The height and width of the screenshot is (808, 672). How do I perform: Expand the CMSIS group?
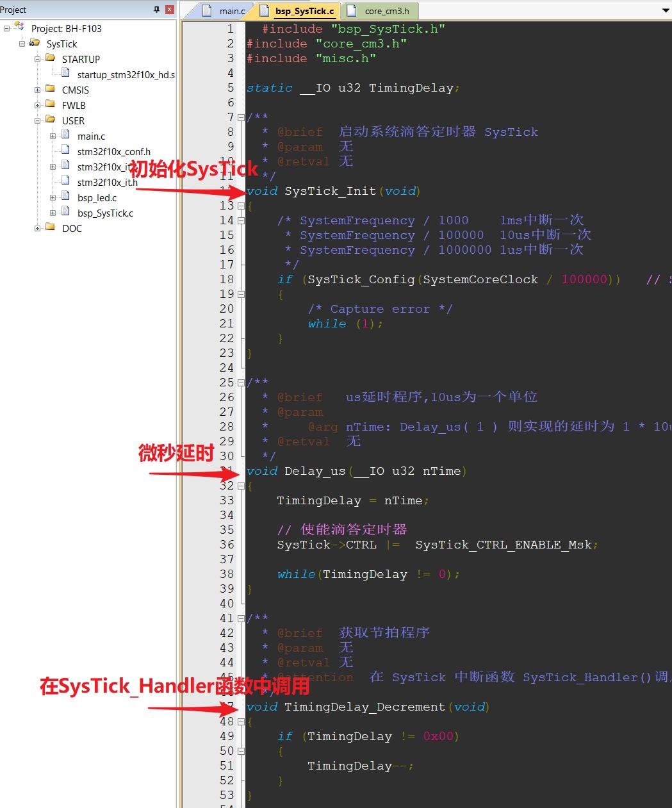pyautogui.click(x=37, y=90)
